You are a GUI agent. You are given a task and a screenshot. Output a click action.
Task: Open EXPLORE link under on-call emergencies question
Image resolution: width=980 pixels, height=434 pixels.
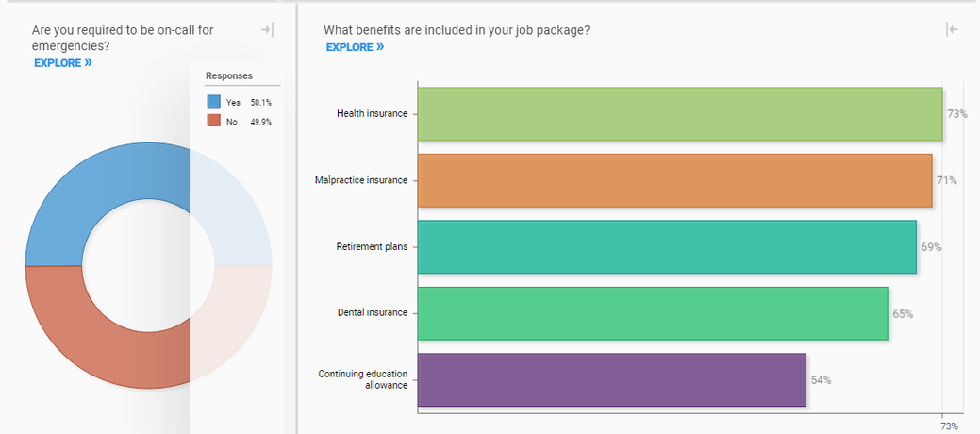(x=62, y=63)
